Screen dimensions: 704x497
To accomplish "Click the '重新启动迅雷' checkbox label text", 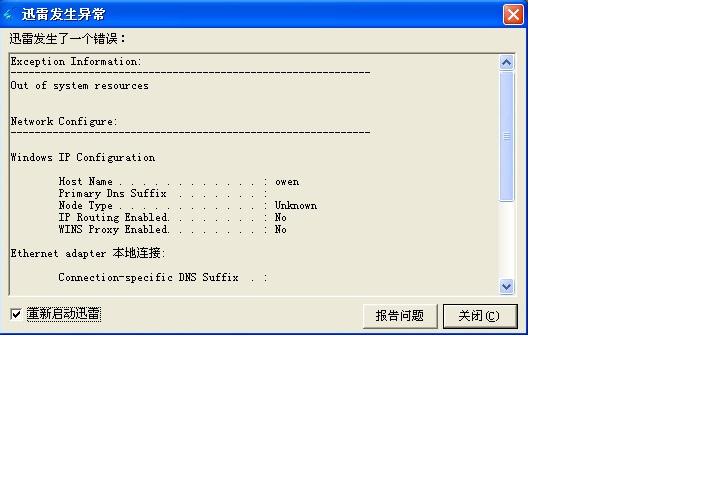I will click(64, 314).
